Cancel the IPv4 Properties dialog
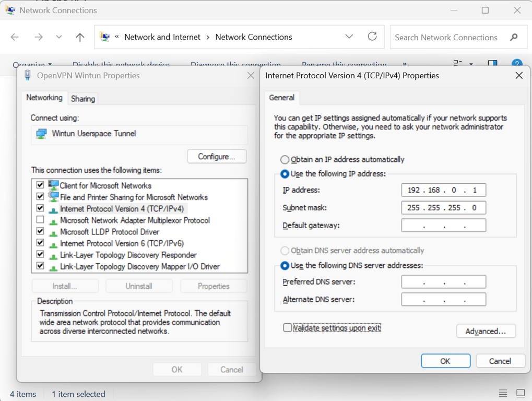The width and height of the screenshot is (532, 401). pyautogui.click(x=500, y=361)
